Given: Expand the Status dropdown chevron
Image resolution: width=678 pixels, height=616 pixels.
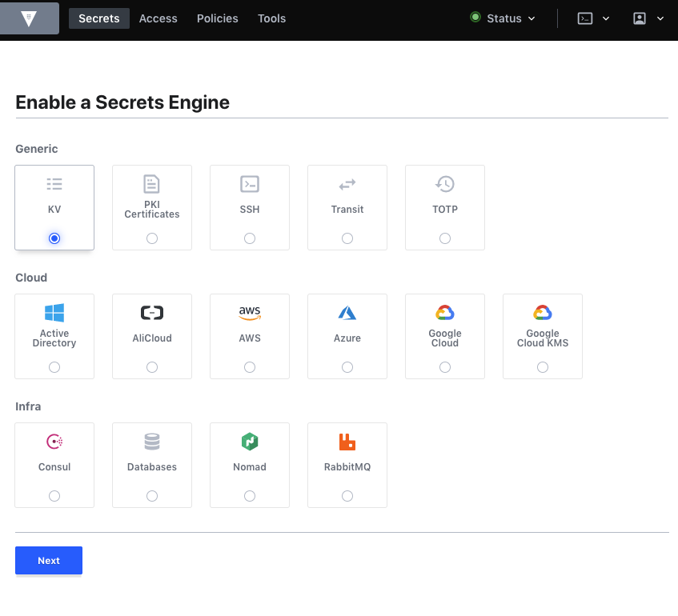Looking at the screenshot, I should pos(532,18).
